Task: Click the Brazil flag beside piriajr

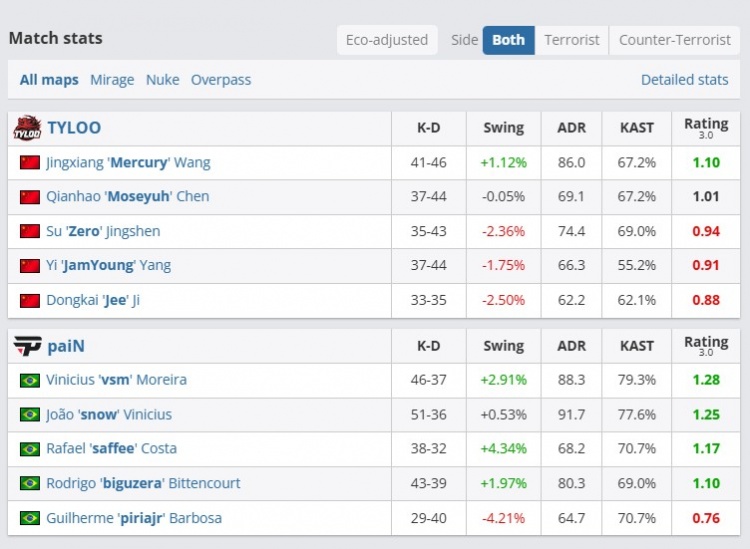Action: 30,518
